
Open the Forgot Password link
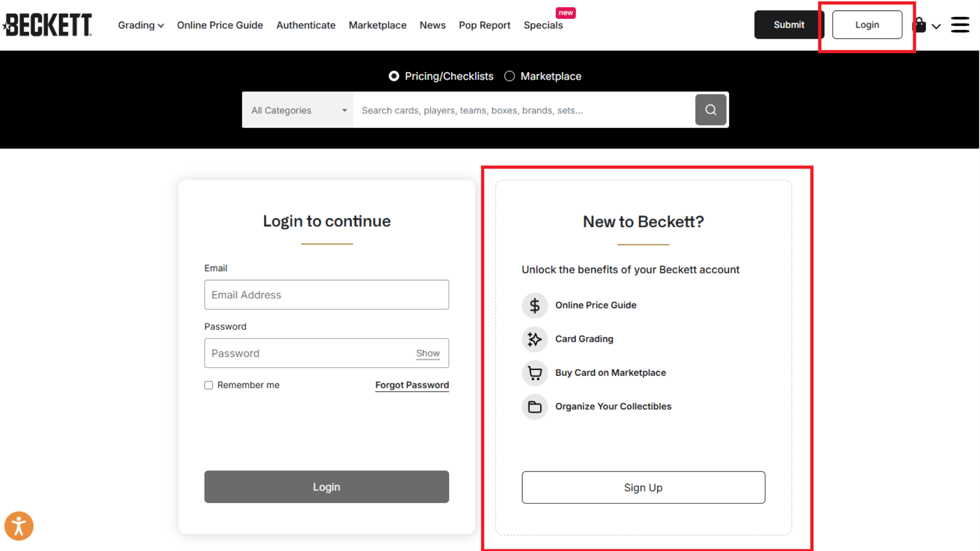(x=412, y=385)
